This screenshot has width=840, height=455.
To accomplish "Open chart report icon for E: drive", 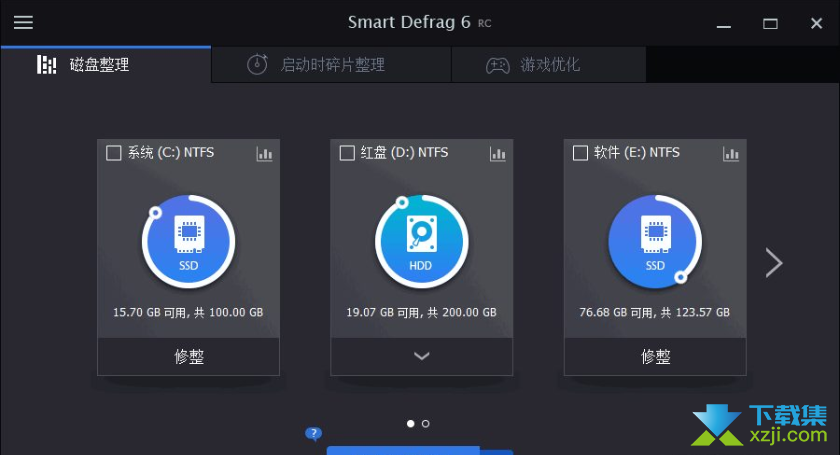I will click(x=731, y=154).
